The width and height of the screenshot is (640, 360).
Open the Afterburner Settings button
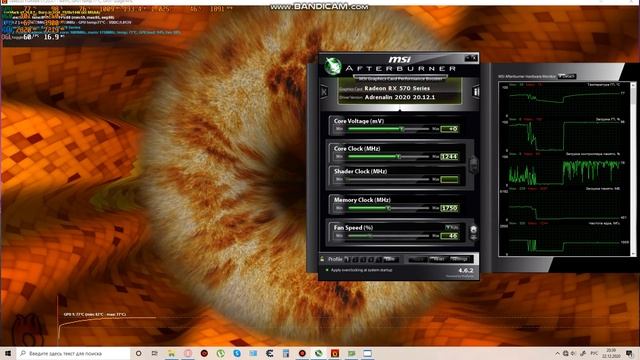pyautogui.click(x=460, y=260)
